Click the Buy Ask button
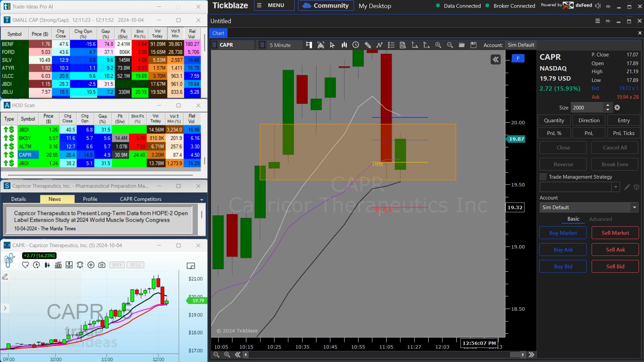 tap(563, 250)
